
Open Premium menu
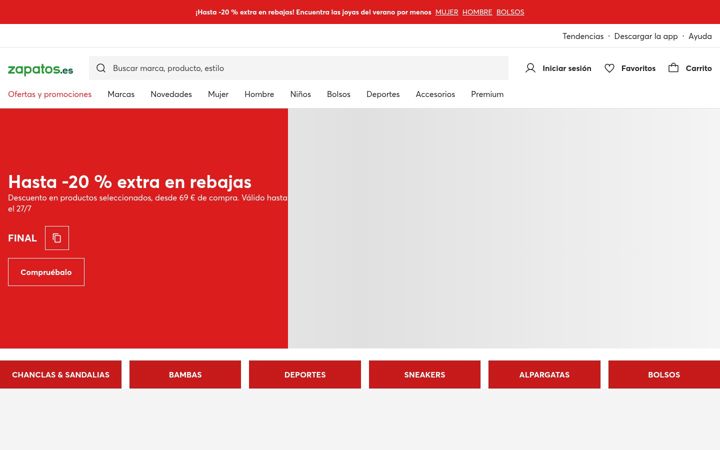(487, 94)
